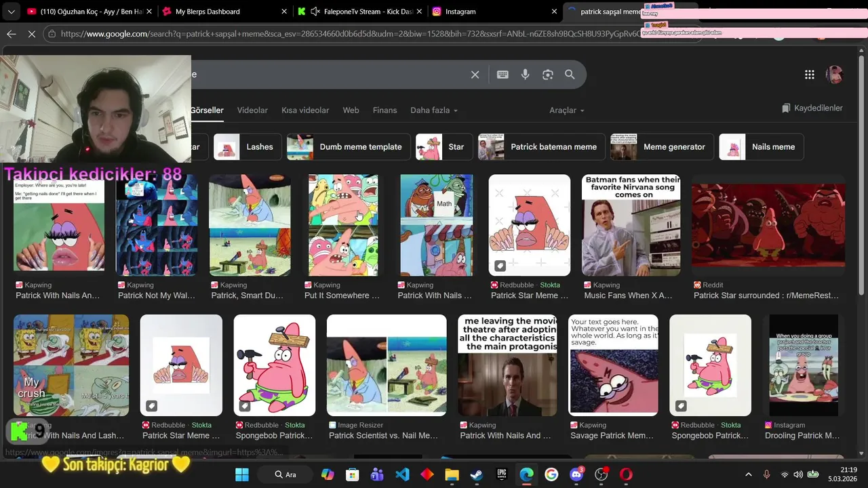Screen dimensions: 868x488
Task: Open Microsoft Store from the taskbar
Action: 352,474
